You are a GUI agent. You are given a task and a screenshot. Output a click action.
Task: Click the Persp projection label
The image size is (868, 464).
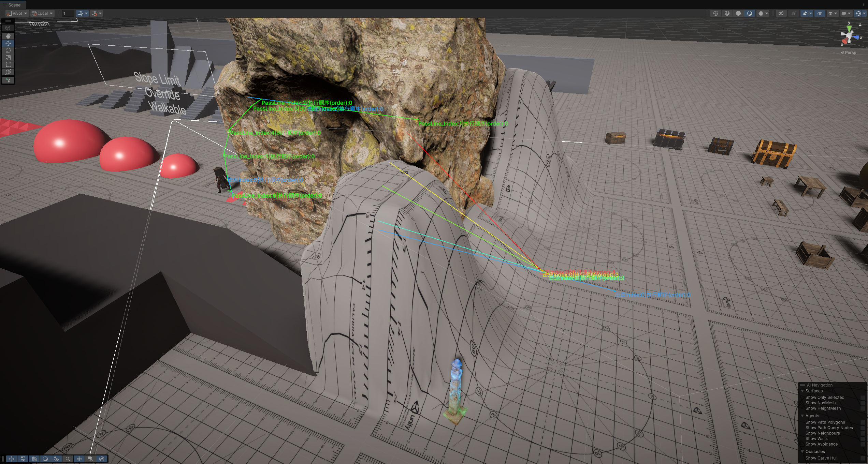(850, 53)
